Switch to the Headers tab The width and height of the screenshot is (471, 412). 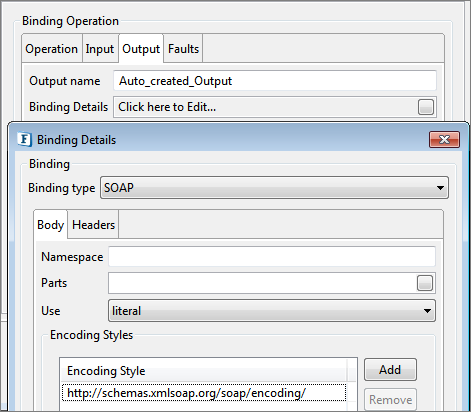pyautogui.click(x=93, y=225)
